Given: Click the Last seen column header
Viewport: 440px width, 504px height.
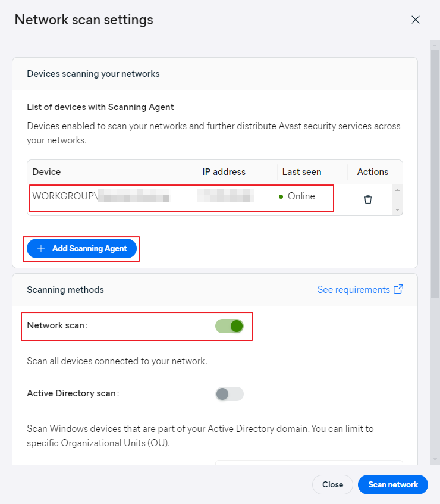Looking at the screenshot, I should point(301,172).
